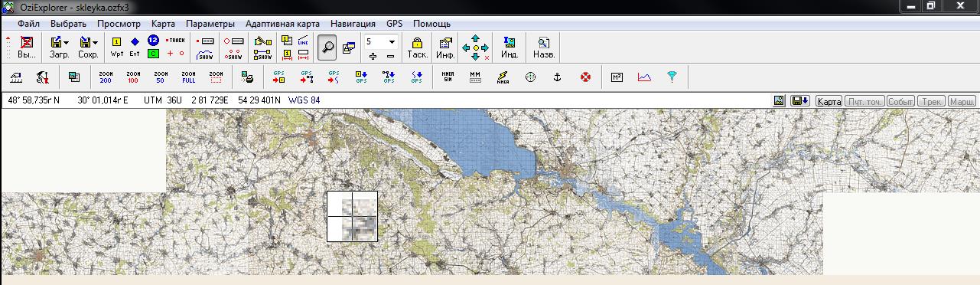Toggle the Таск. lock button
The height and width of the screenshot is (285, 980).
[x=417, y=47]
